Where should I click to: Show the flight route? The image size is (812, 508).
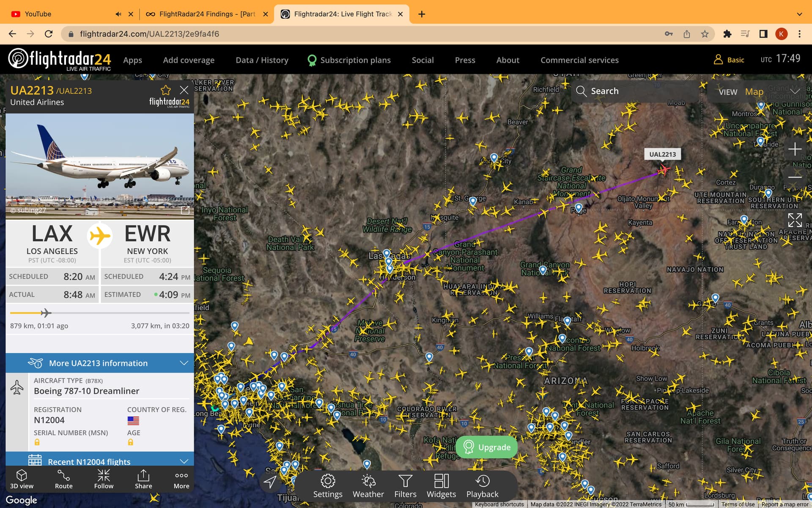coord(63,479)
